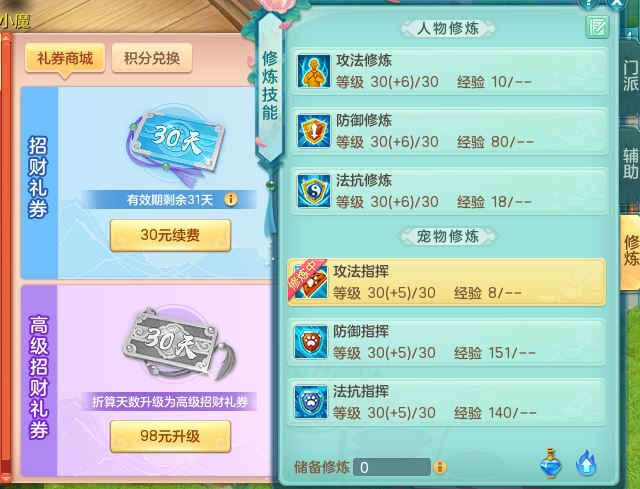This screenshot has height=489, width=640.
Task: Click the blue flame upgrade arrow icon
Action: pyautogui.click(x=586, y=463)
